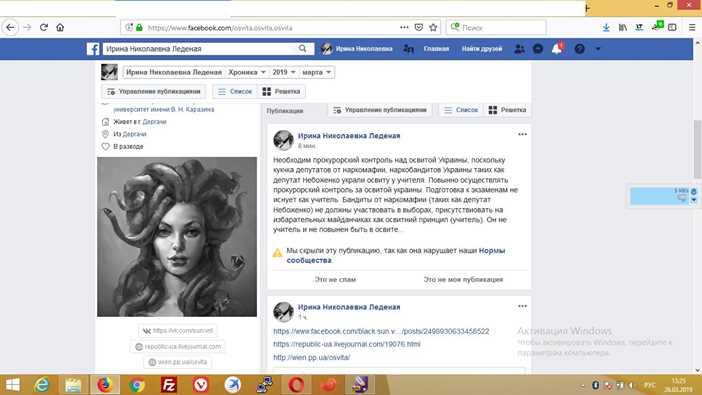Click vk.com link button under photo
Image resolution: width=702 pixels, height=395 pixels.
pyautogui.click(x=178, y=331)
